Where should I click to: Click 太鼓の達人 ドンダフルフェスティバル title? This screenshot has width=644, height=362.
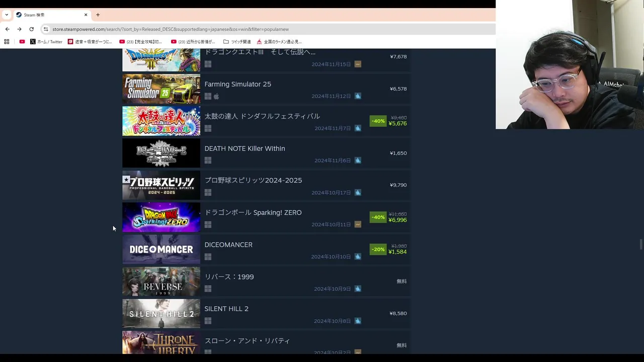(x=262, y=116)
